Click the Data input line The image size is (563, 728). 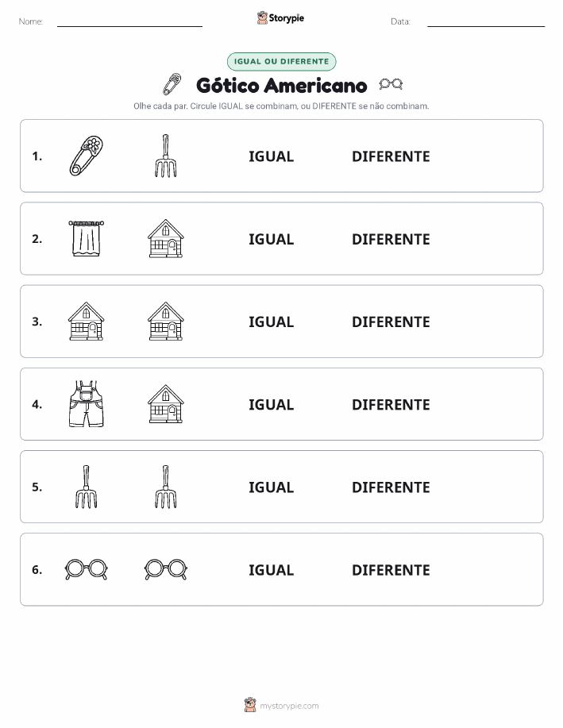point(486,21)
